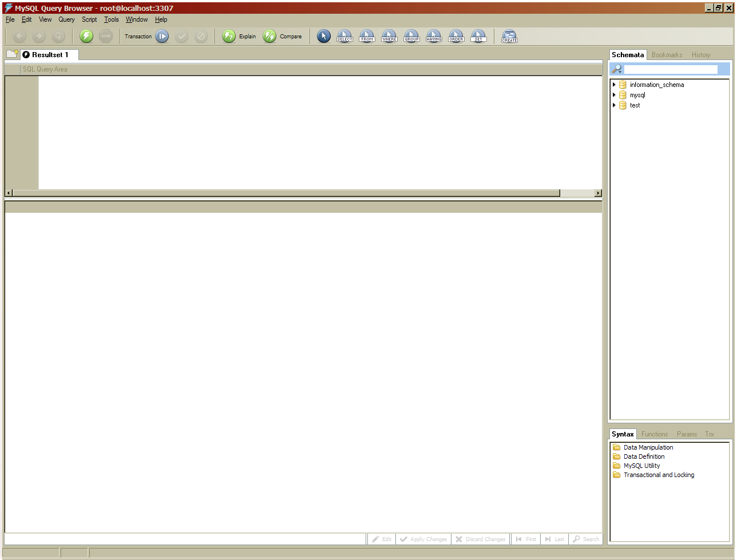Click the Apply Changes button
This screenshot has width=737, height=560.
(423, 539)
